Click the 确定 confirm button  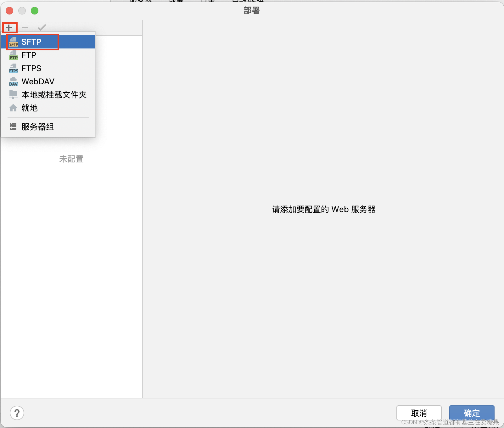coord(472,413)
